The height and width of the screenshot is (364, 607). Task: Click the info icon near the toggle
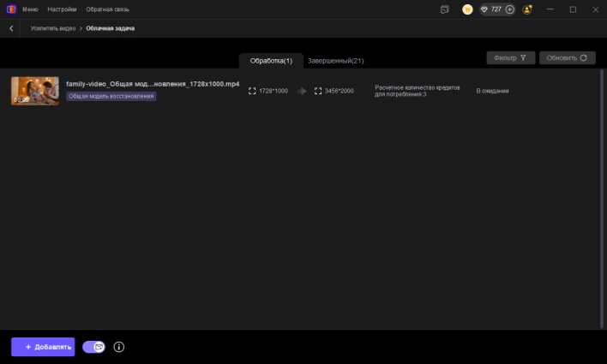click(x=119, y=347)
